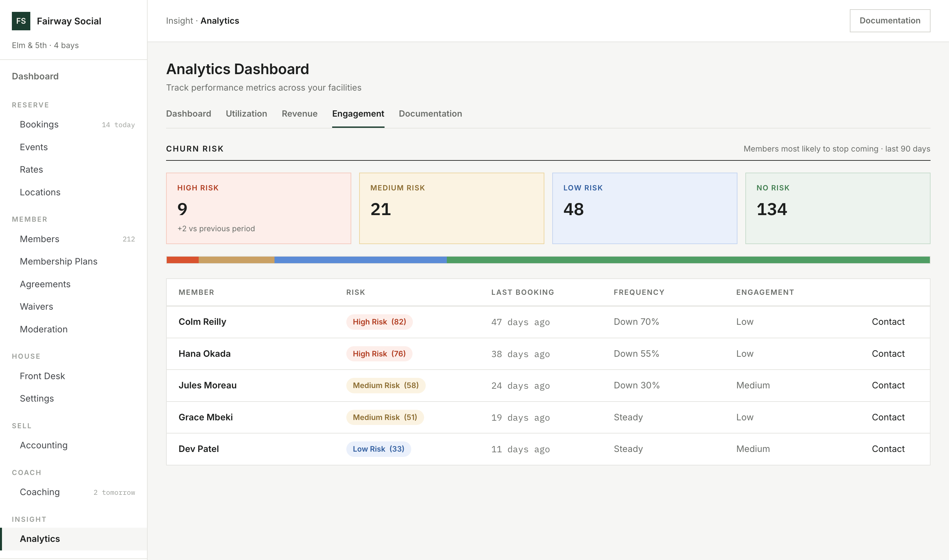Screen dimensions: 949x560
Task: Open Membership Plans in the sidebar
Action: point(73,262)
